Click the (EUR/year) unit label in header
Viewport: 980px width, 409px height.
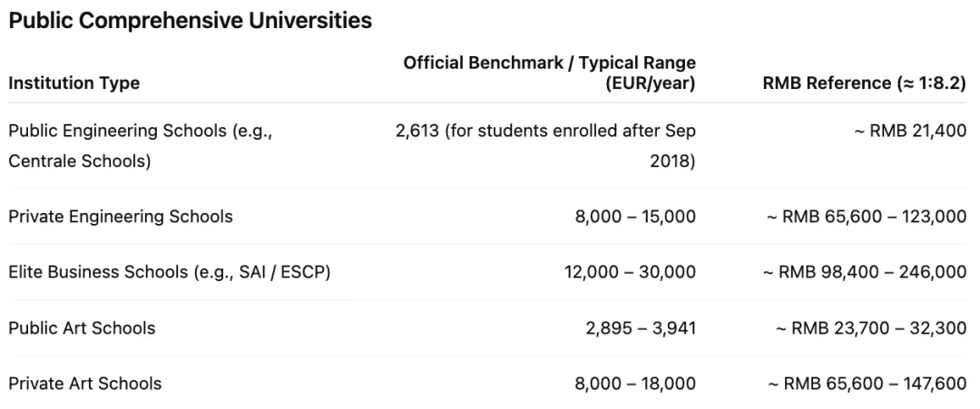click(651, 83)
